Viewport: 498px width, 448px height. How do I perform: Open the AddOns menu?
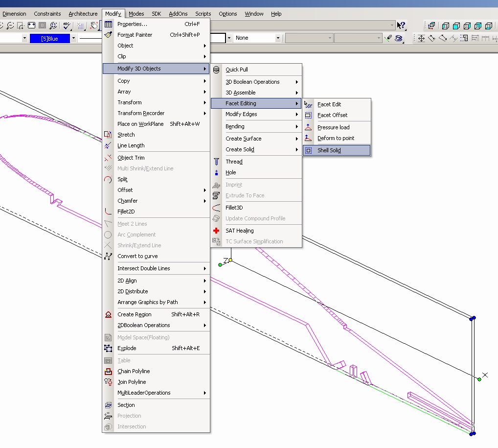(x=178, y=14)
